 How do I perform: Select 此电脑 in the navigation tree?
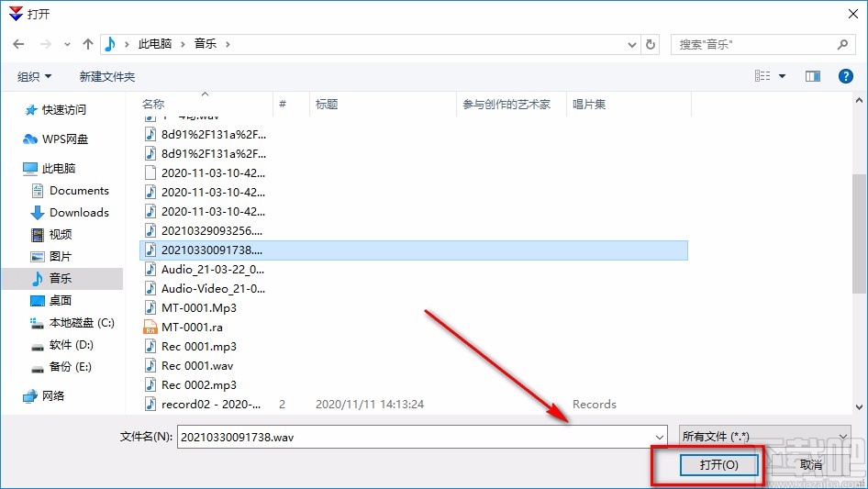pos(58,169)
